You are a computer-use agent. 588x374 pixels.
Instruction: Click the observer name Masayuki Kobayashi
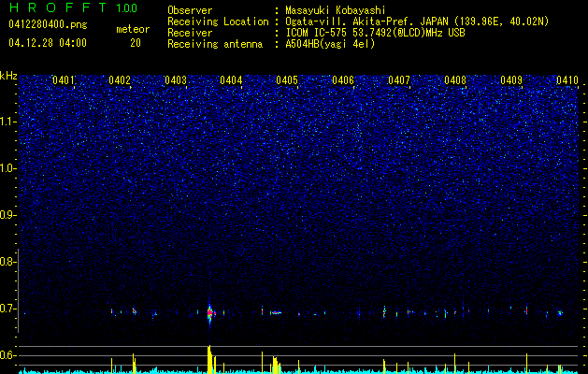coord(336,10)
